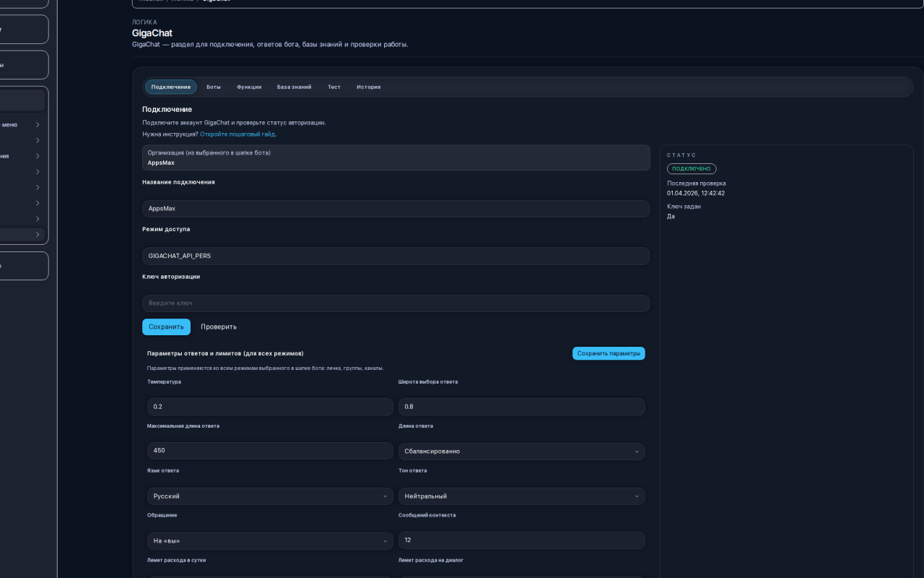
Task: Open the Язык ответа dropdown showing Русский
Action: (x=270, y=496)
